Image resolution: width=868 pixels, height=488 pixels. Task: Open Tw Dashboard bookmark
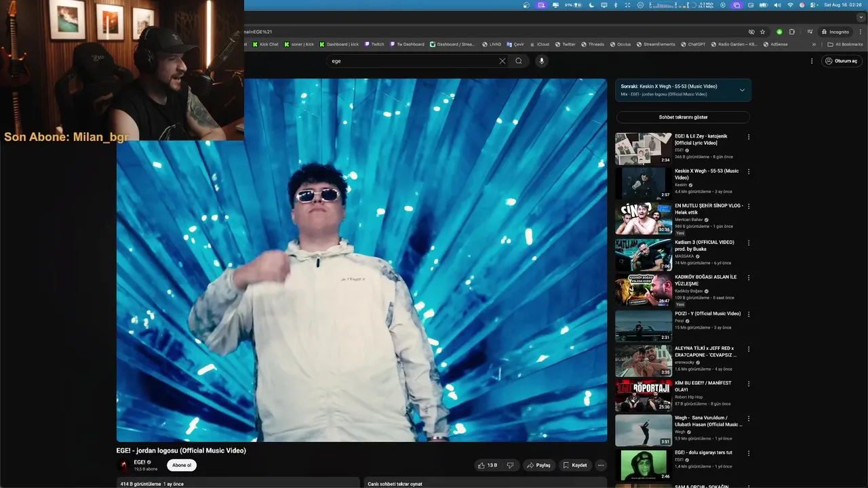point(407,44)
